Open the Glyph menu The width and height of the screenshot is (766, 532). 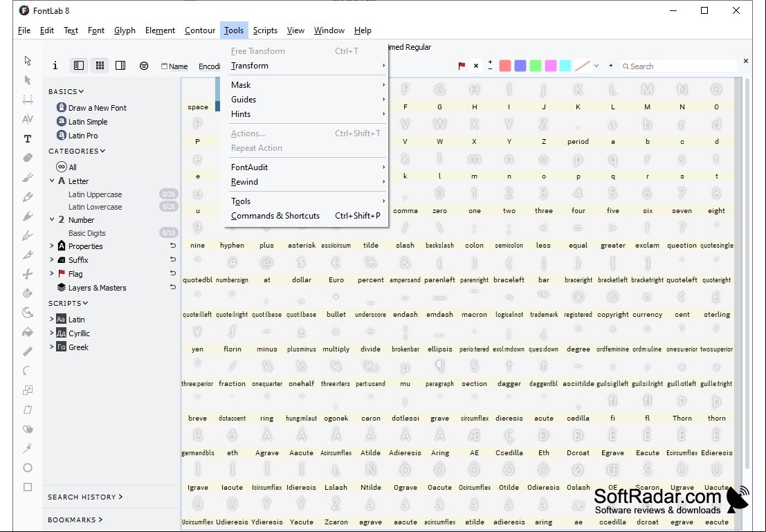pos(125,30)
